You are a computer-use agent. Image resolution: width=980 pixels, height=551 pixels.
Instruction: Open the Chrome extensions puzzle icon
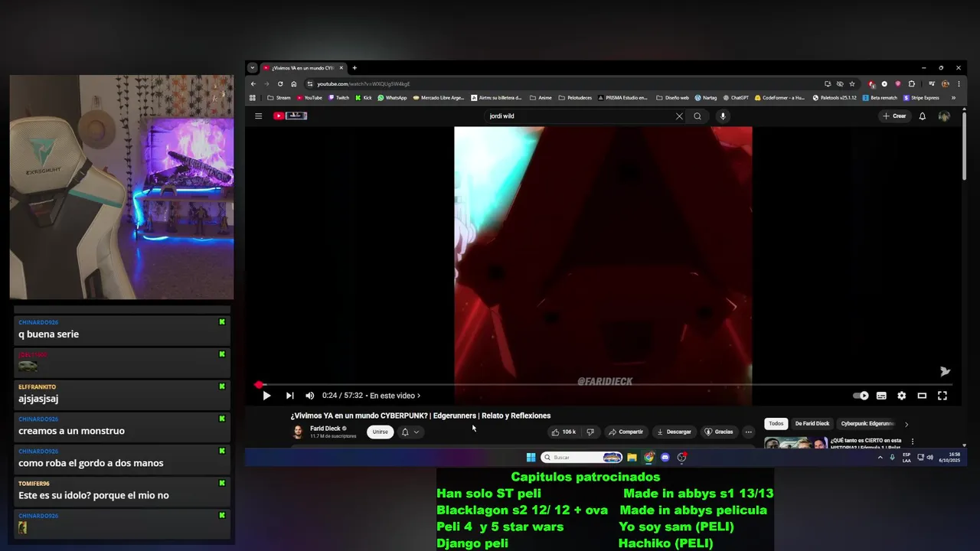click(x=911, y=84)
